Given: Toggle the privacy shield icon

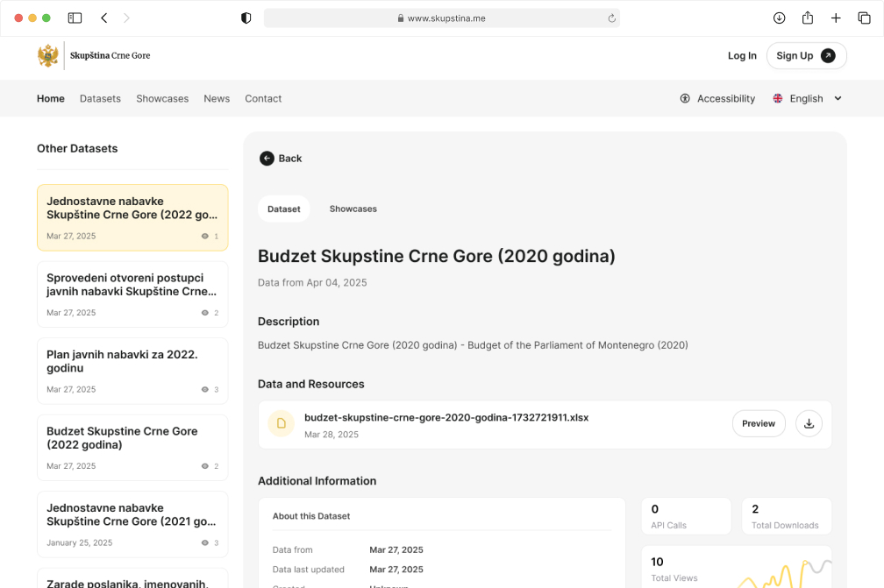Looking at the screenshot, I should click(x=246, y=18).
